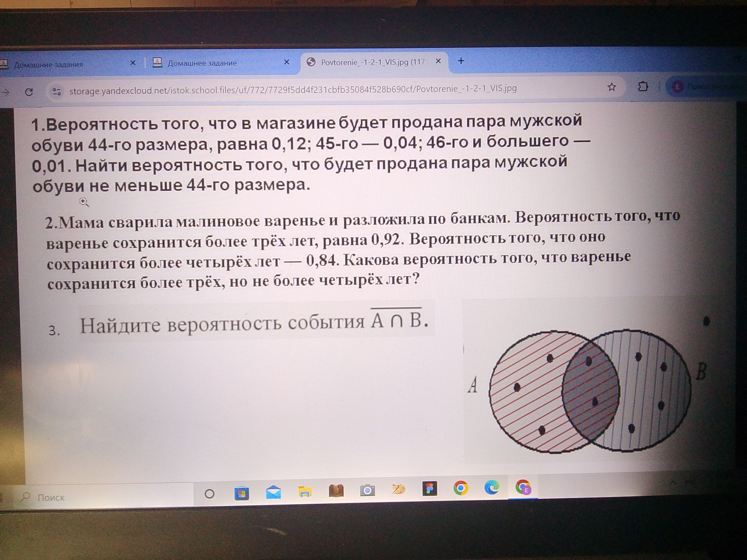747x560 pixels.
Task: Open the profile avatar button
Action: click(x=677, y=87)
